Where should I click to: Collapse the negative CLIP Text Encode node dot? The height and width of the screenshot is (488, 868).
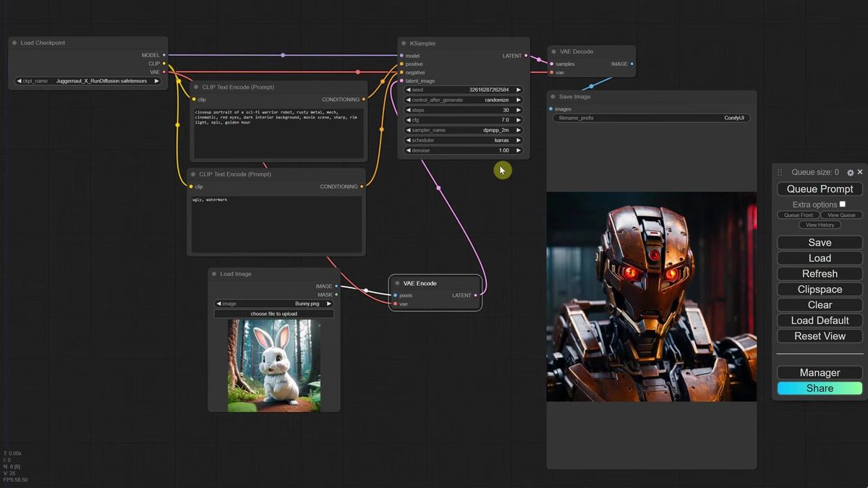click(x=193, y=174)
